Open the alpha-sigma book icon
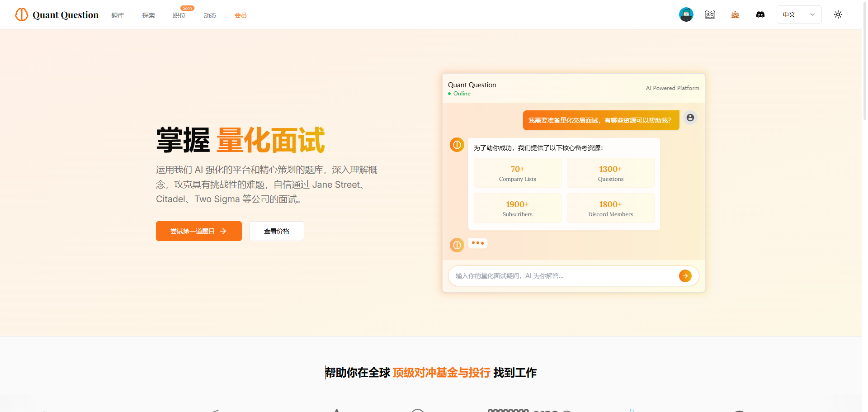Viewport: 868px width, 412px height. (x=710, y=14)
